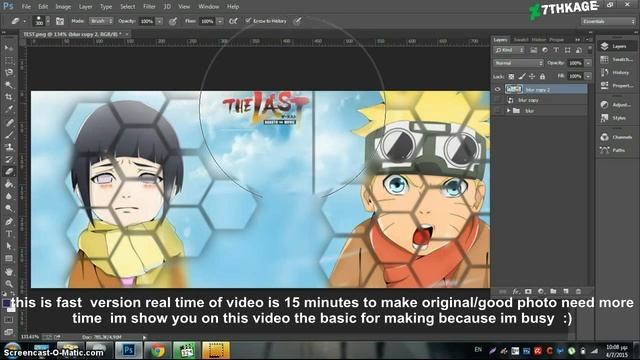Viewport: 640px width, 360px height.
Task: Open the Layers panel Opacity arrow
Action: tap(588, 63)
